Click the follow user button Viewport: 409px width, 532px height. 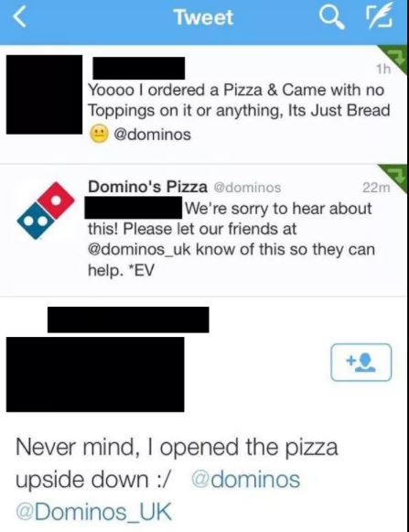[361, 363]
